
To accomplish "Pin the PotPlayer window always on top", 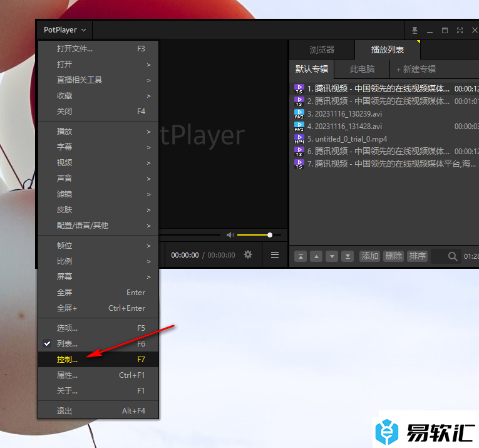I will pos(415,30).
